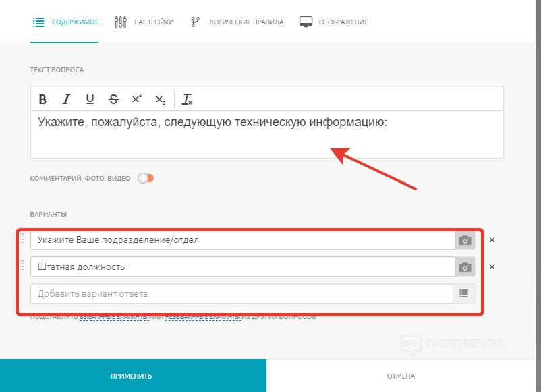Remove the 'Укажите Ваше подразделение/отдел' option
Viewport: 541px width, 392px height.
click(x=492, y=240)
